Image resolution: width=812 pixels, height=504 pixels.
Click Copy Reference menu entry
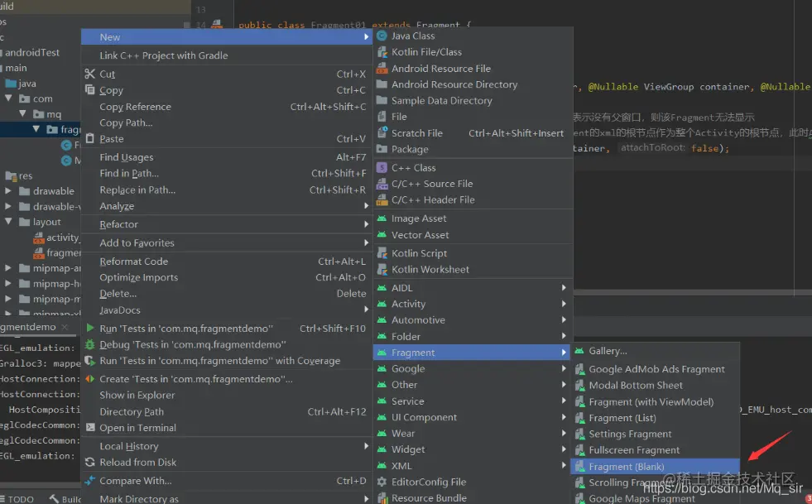[226, 107]
